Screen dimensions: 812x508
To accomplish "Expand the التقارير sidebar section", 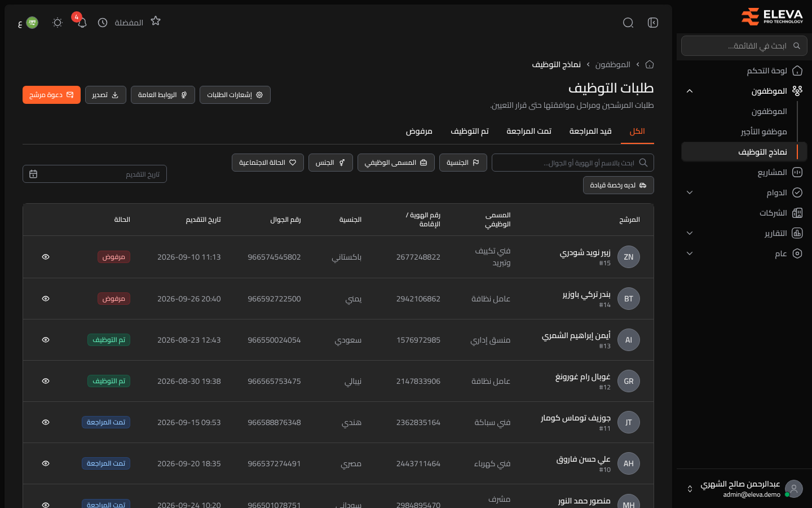I will 744,233.
